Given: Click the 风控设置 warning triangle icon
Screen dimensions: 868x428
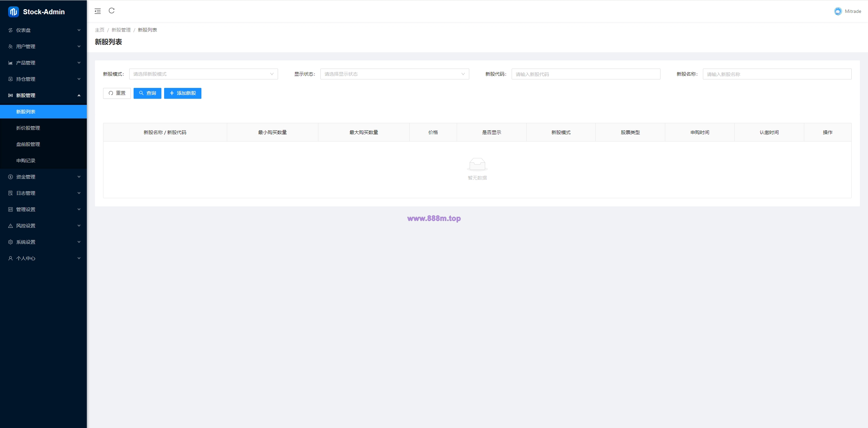Looking at the screenshot, I should click(x=11, y=226).
